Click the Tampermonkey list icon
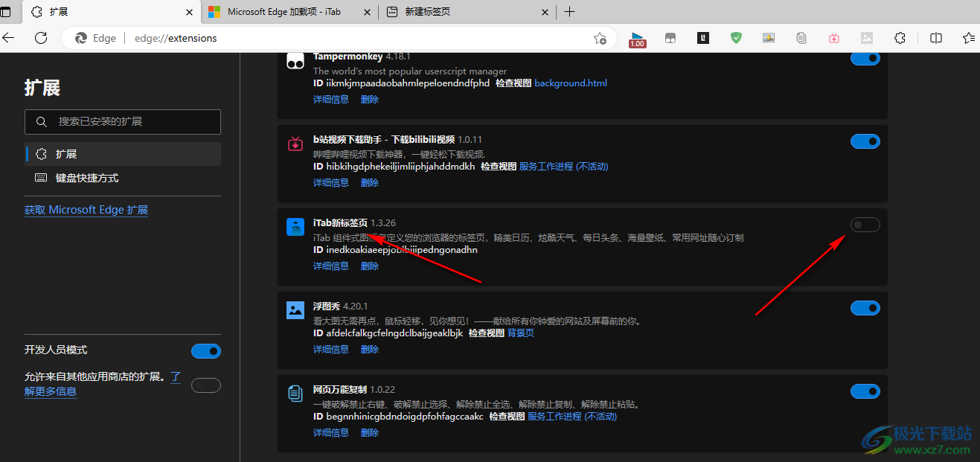980x462 pixels. (x=295, y=61)
